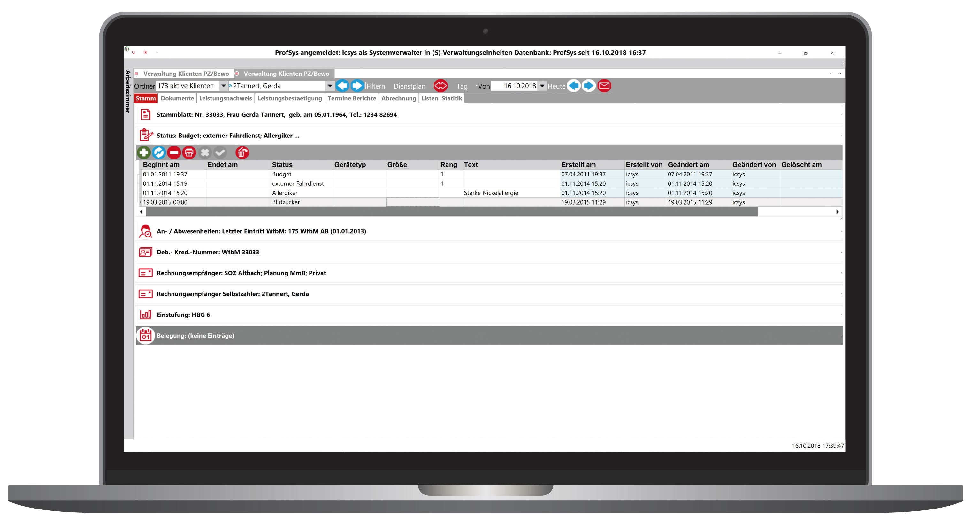
Task: Click the Status clipboard-pencil icon
Action: click(146, 135)
